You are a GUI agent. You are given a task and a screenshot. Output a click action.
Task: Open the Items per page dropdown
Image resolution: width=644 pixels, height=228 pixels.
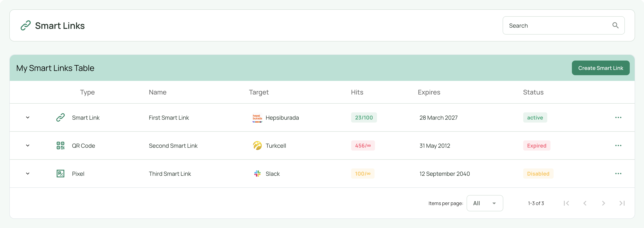[x=485, y=203]
